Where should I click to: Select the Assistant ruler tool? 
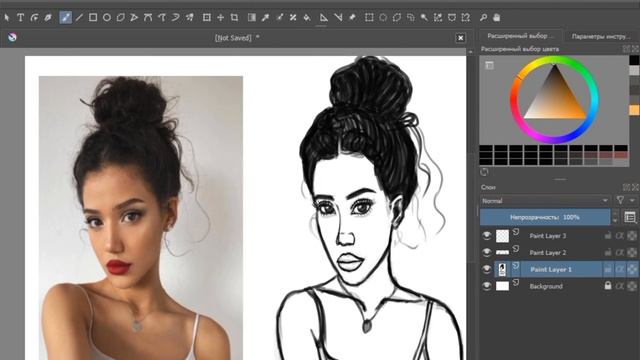(324, 18)
